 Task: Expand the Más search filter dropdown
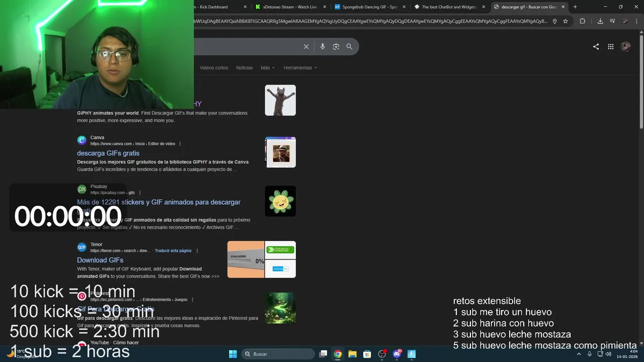tap(268, 67)
